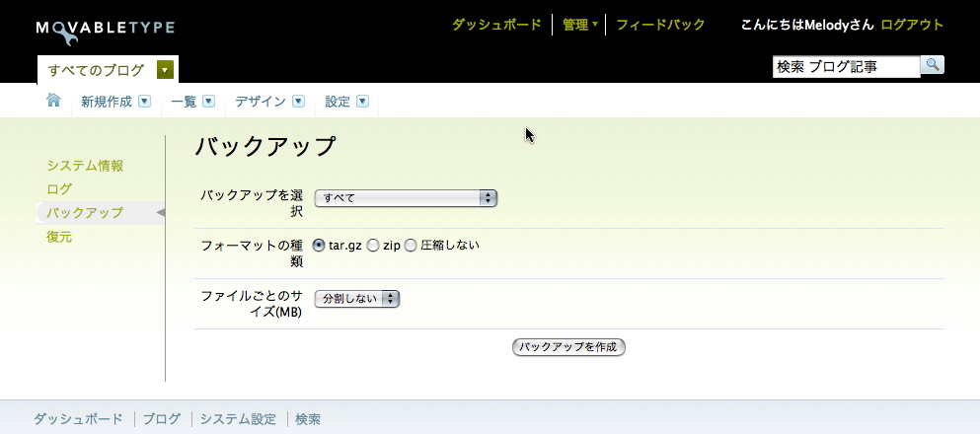The image size is (980, 434).
Task: Open the 管理 dropdown in header
Action: 580,25
